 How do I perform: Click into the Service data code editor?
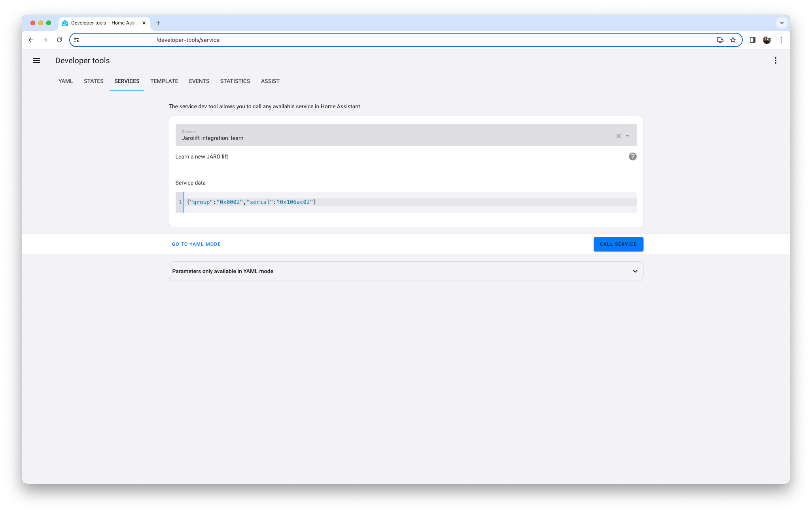(435, 202)
